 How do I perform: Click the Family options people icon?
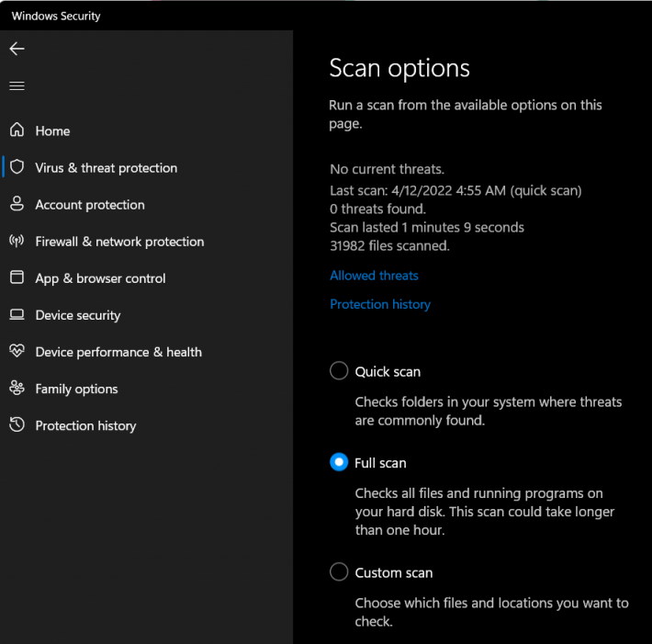(x=17, y=388)
